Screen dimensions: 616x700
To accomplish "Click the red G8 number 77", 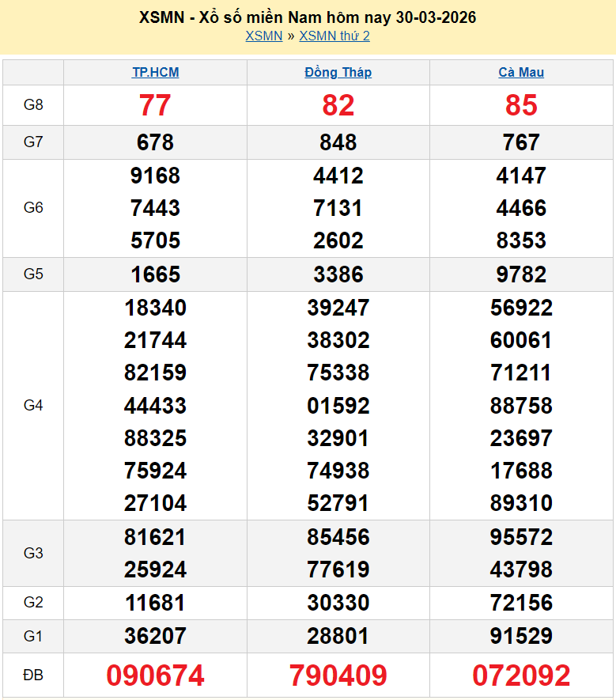I will (x=155, y=105).
